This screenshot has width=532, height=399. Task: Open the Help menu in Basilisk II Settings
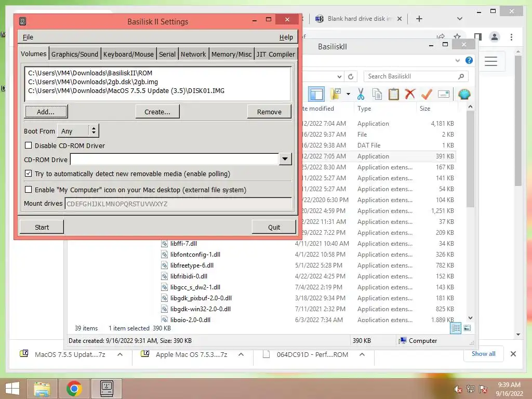(286, 37)
